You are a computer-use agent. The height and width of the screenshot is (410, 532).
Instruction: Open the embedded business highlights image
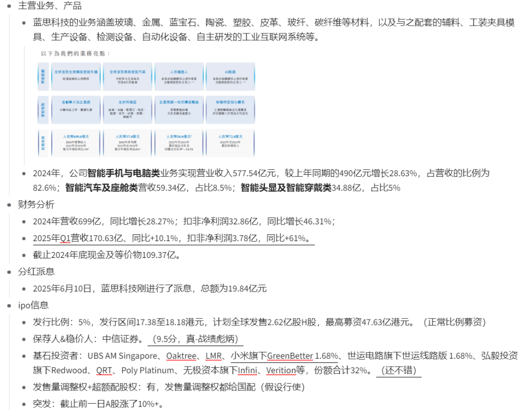[147, 104]
